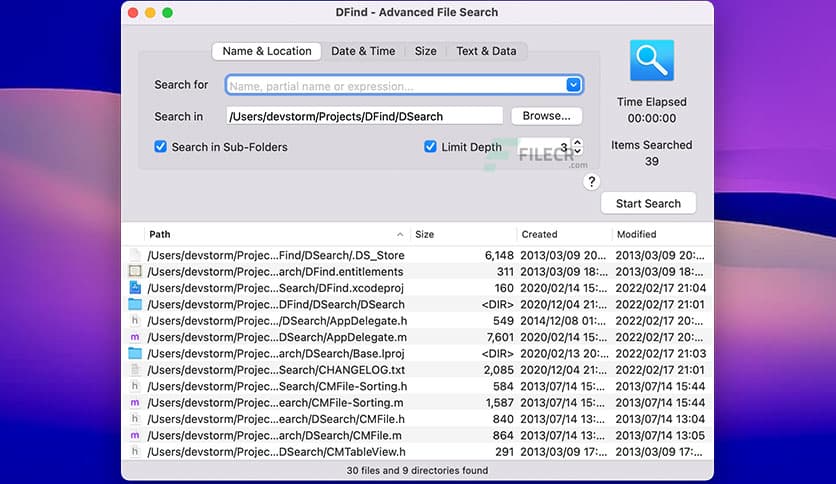This screenshot has height=484, width=836.
Task: Click the Start Search button
Action: click(x=648, y=203)
